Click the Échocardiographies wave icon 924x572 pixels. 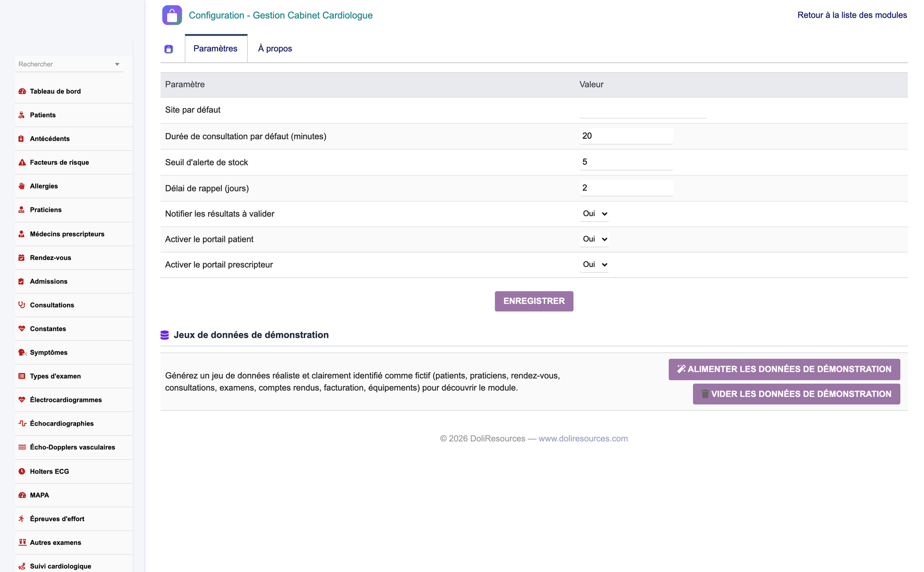[22, 424]
